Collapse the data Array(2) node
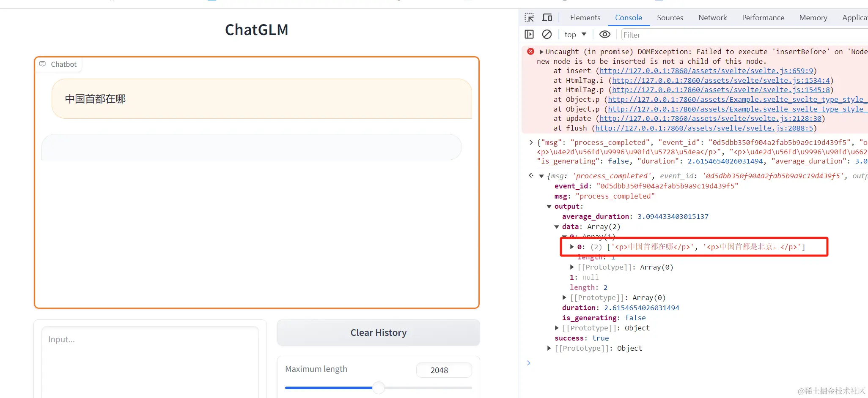The width and height of the screenshot is (868, 398). tap(557, 226)
